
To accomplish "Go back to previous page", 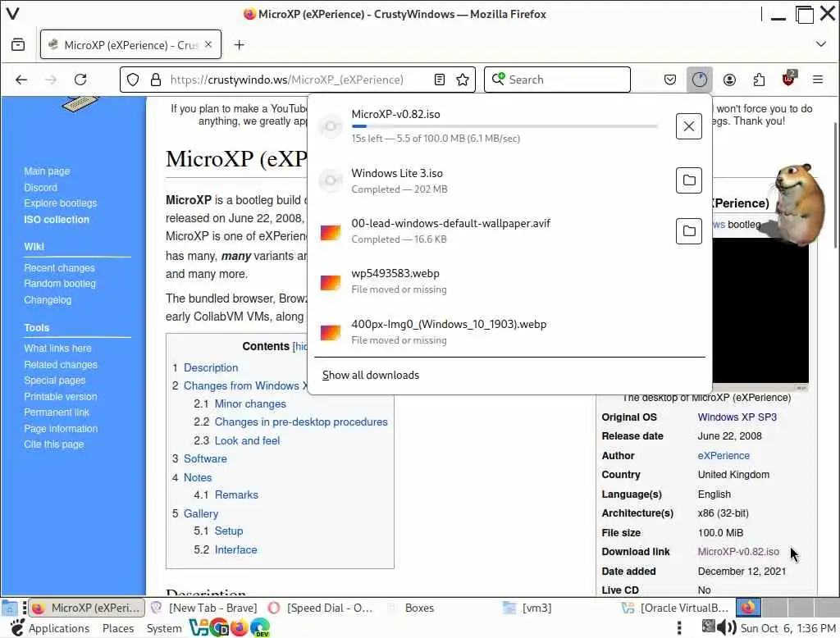I will (21, 80).
